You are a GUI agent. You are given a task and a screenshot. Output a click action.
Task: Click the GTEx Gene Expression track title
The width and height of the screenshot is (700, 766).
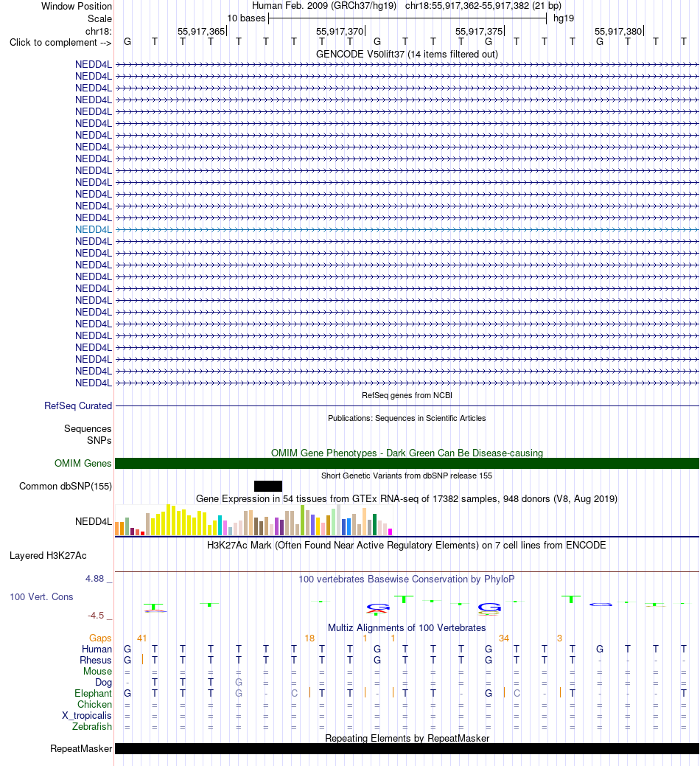tap(407, 499)
